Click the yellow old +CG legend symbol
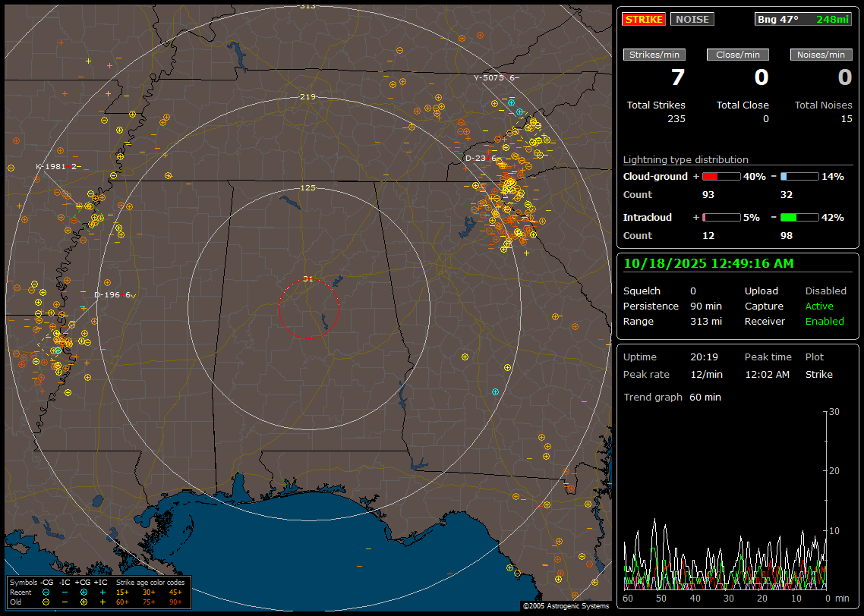Screen dimensions: 864x616 pyautogui.click(x=84, y=602)
